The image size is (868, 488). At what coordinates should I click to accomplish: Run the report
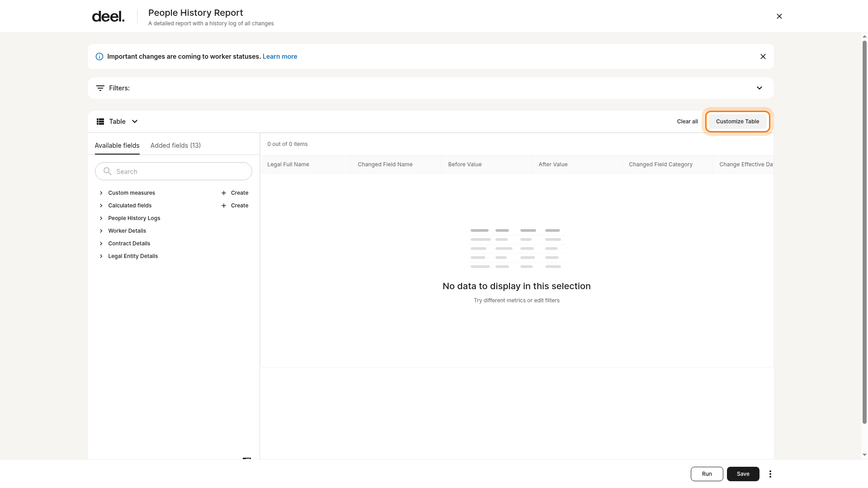[707, 474]
